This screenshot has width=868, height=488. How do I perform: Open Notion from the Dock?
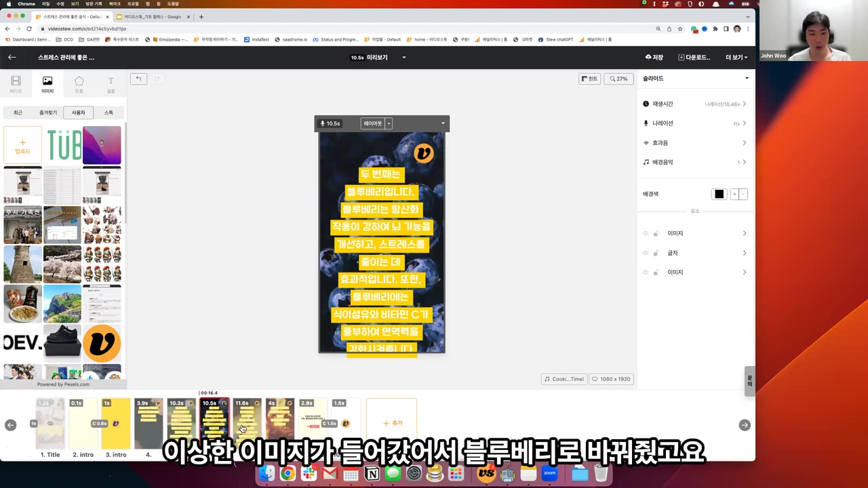click(x=372, y=474)
